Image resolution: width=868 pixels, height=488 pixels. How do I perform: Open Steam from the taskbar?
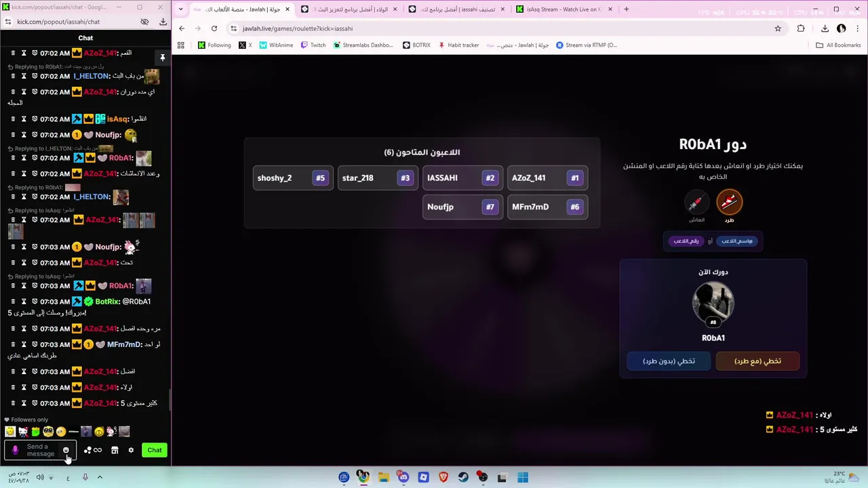click(463, 477)
